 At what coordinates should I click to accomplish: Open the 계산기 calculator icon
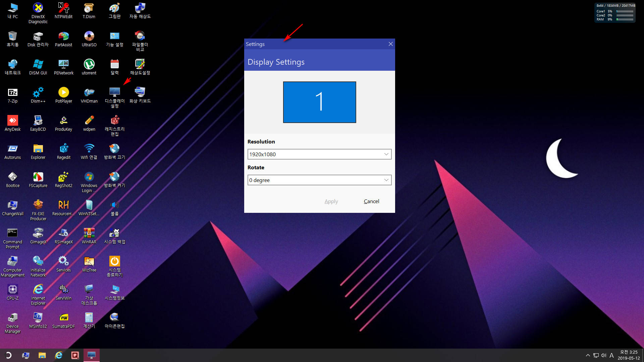[89, 320]
